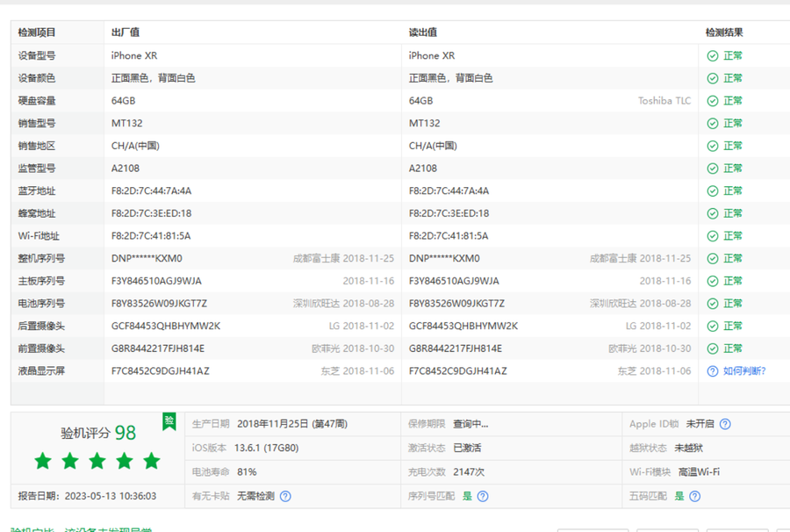The height and width of the screenshot is (532, 790).
Task: Click the 查询中... warranty status
Action: click(470, 424)
